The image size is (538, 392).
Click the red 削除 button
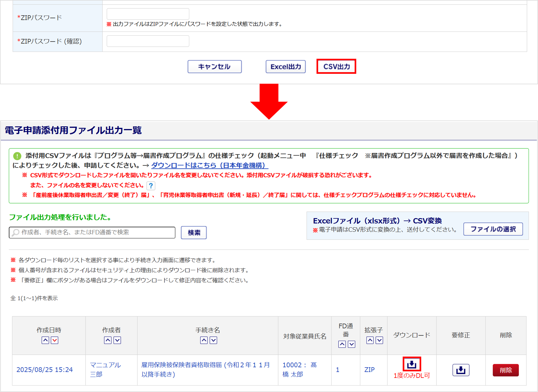click(506, 370)
